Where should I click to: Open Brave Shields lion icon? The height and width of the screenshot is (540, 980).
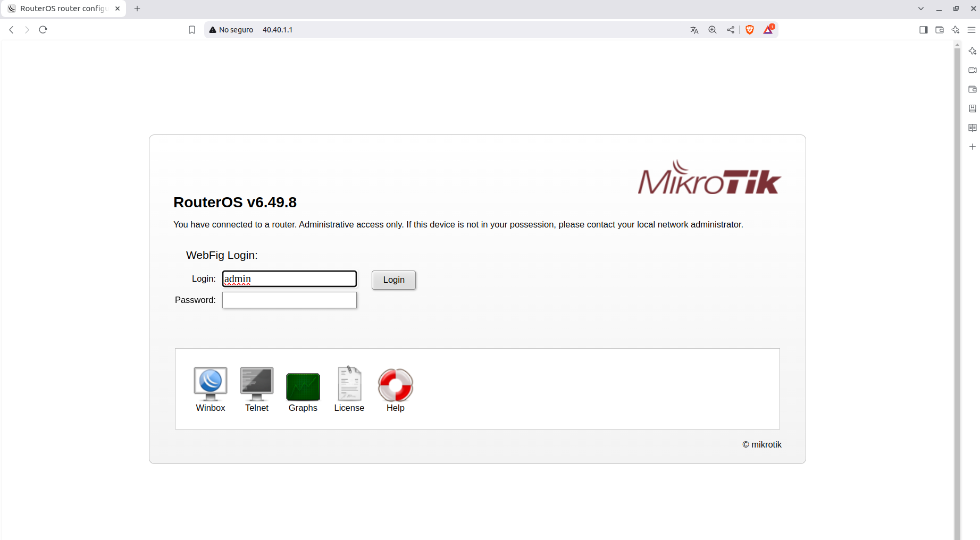(x=750, y=30)
